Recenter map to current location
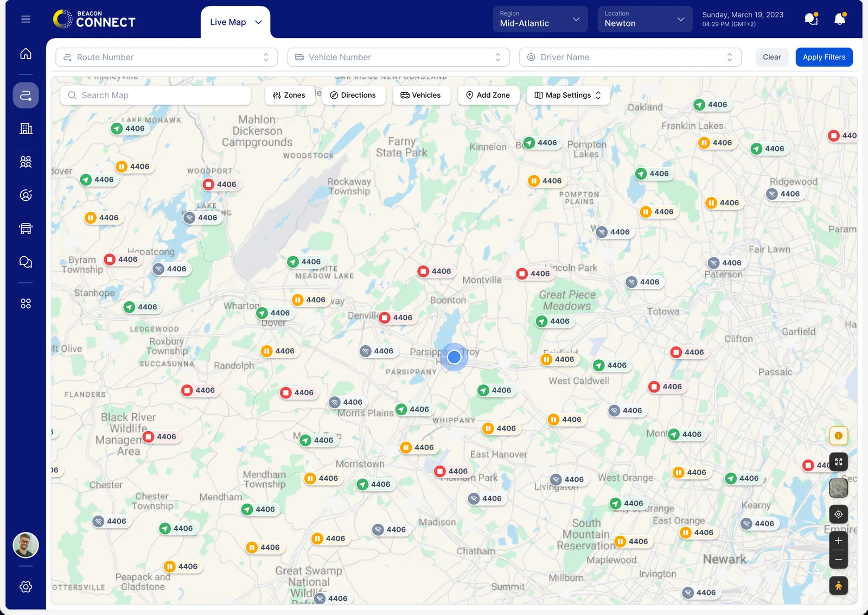Viewport: 868px width, 615px height. (838, 514)
